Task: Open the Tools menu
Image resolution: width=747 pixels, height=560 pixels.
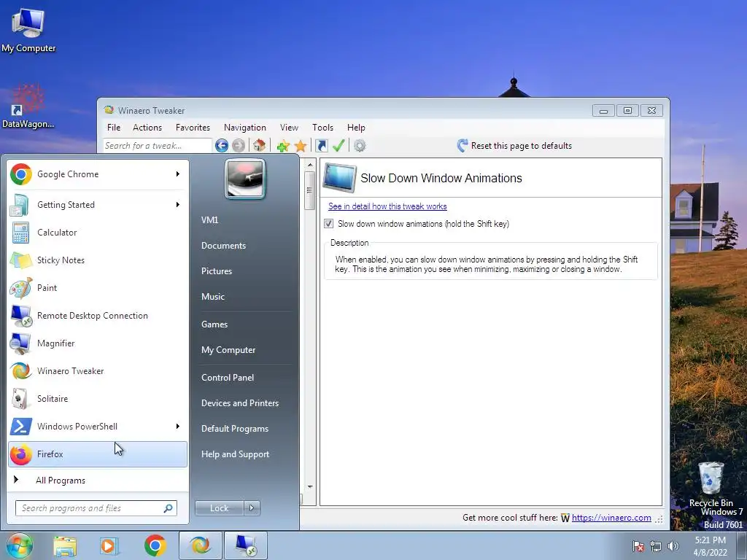Action: [322, 128]
